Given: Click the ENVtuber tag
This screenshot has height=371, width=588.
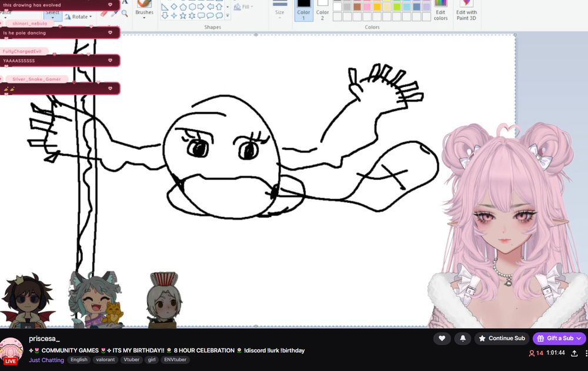Looking at the screenshot, I should (x=175, y=360).
